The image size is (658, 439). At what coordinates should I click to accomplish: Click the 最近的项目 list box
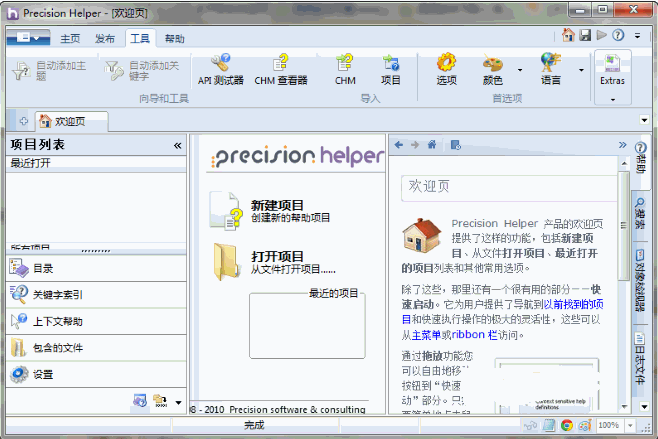click(307, 326)
